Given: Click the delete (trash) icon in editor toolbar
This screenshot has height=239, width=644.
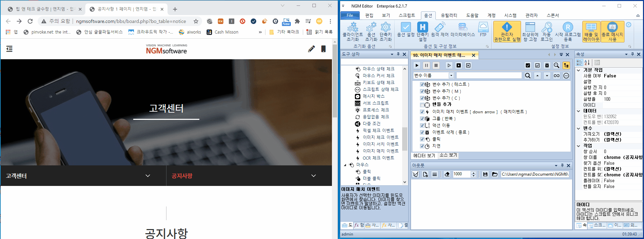Looking at the screenshot, I should click(547, 65).
